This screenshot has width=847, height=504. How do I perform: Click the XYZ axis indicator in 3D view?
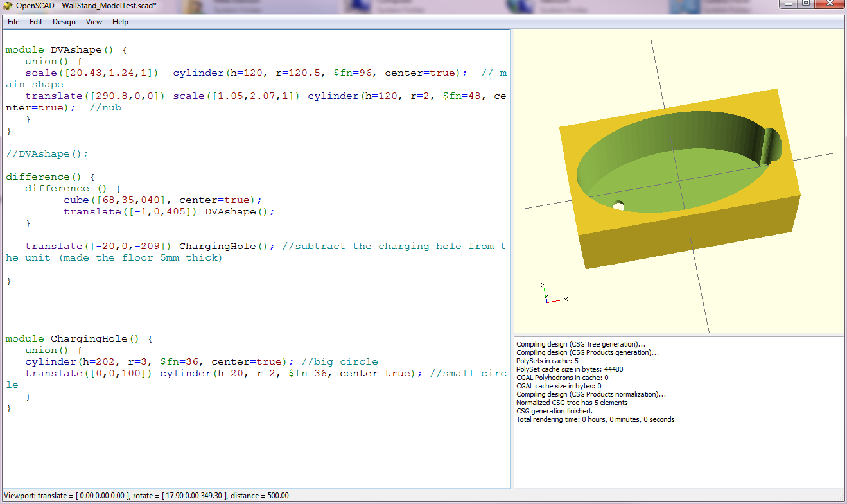click(552, 294)
